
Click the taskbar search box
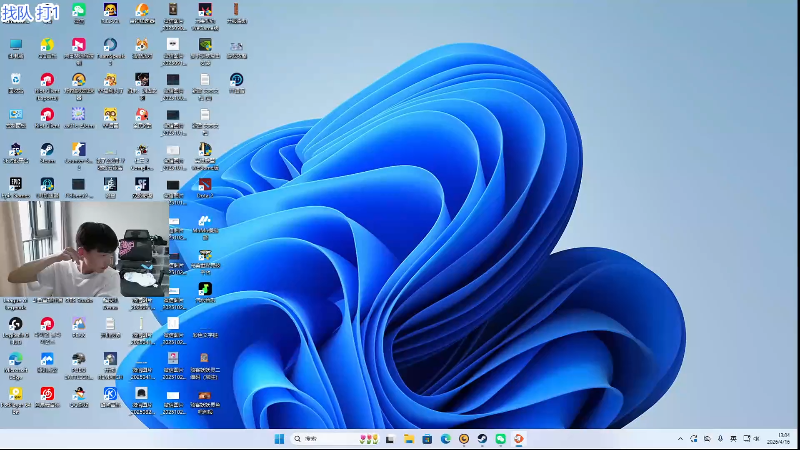point(322,439)
